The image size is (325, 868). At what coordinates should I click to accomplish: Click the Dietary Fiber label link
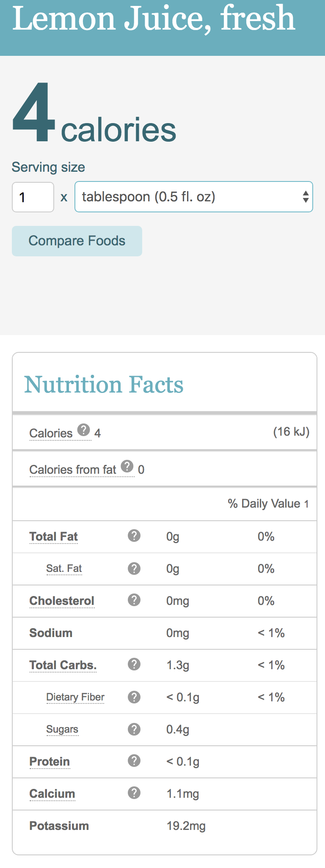point(75,697)
